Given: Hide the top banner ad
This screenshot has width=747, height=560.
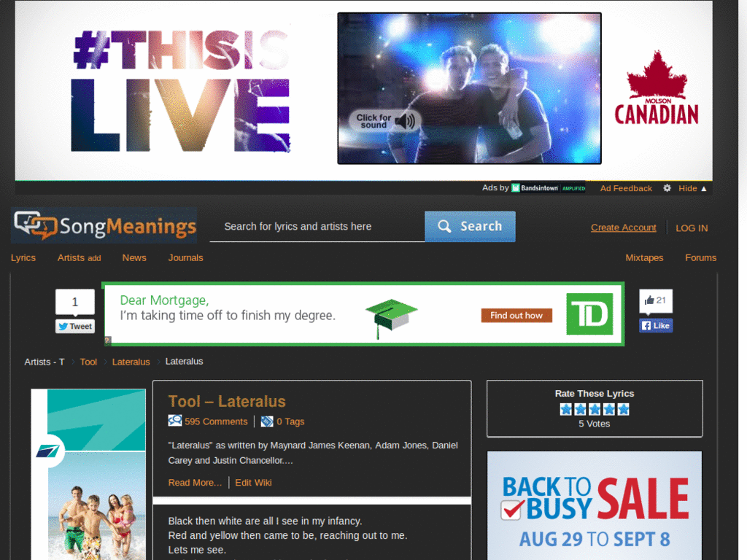Looking at the screenshot, I should click(x=693, y=188).
